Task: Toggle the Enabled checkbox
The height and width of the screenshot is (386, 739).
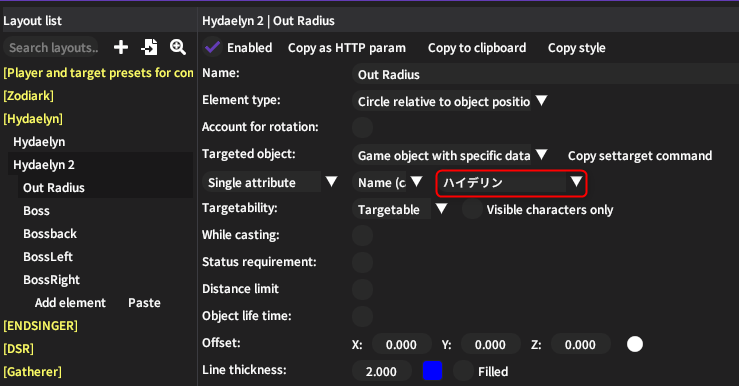Action: [213, 47]
